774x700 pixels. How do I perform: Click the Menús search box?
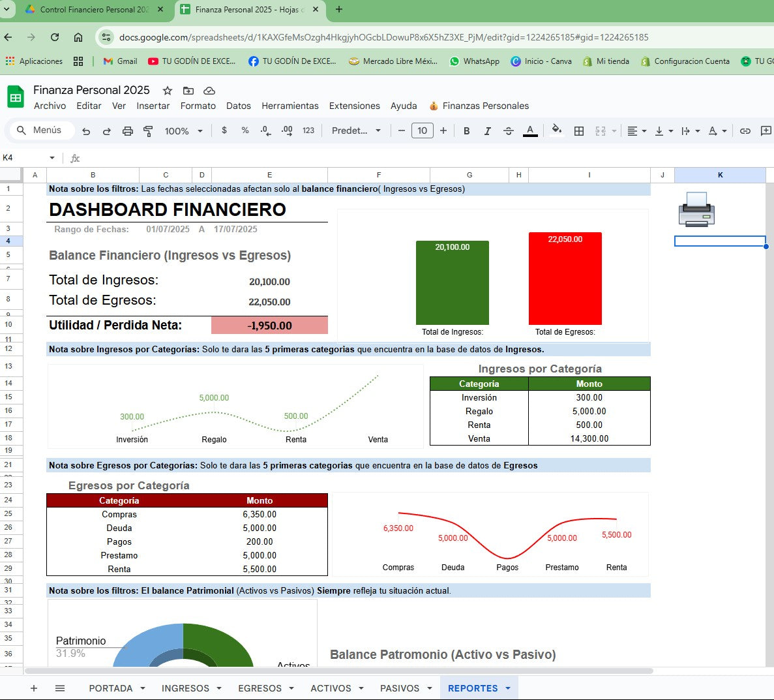(x=42, y=130)
